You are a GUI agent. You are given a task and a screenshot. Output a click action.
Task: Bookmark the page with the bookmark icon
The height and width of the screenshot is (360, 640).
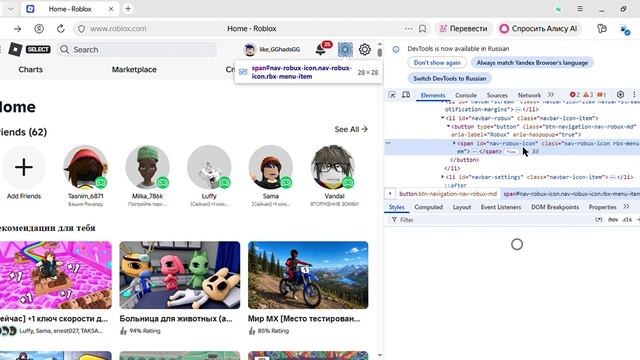click(422, 29)
